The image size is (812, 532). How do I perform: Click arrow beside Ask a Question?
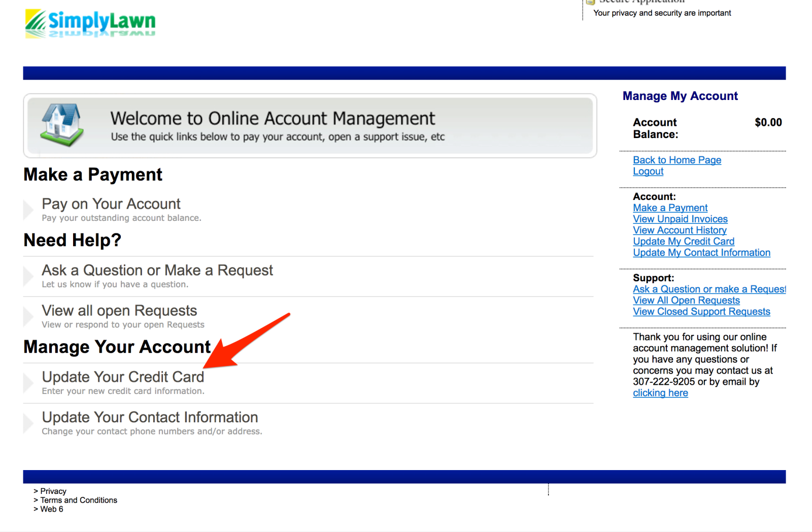28,276
